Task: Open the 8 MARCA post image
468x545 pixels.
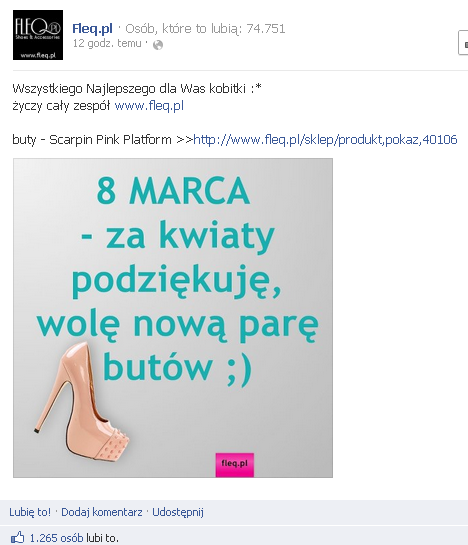Action: (173, 318)
